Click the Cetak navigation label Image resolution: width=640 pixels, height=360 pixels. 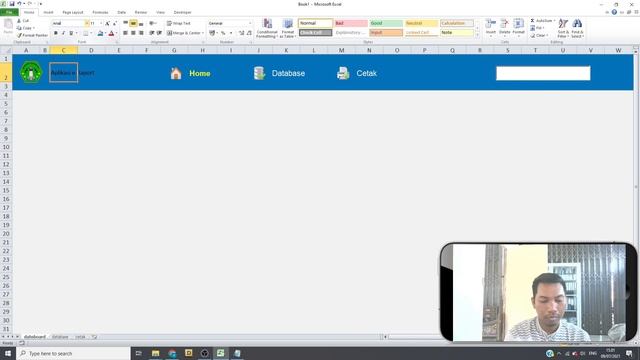tap(367, 73)
